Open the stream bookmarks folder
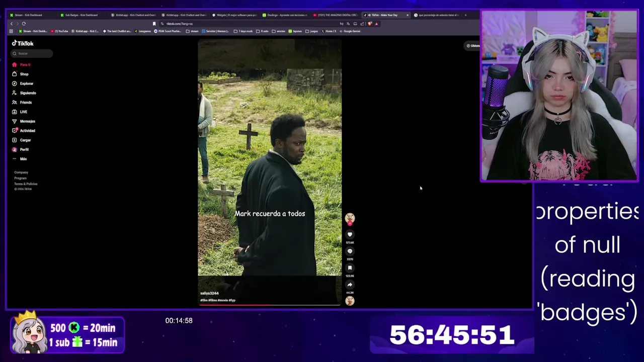 (192, 31)
